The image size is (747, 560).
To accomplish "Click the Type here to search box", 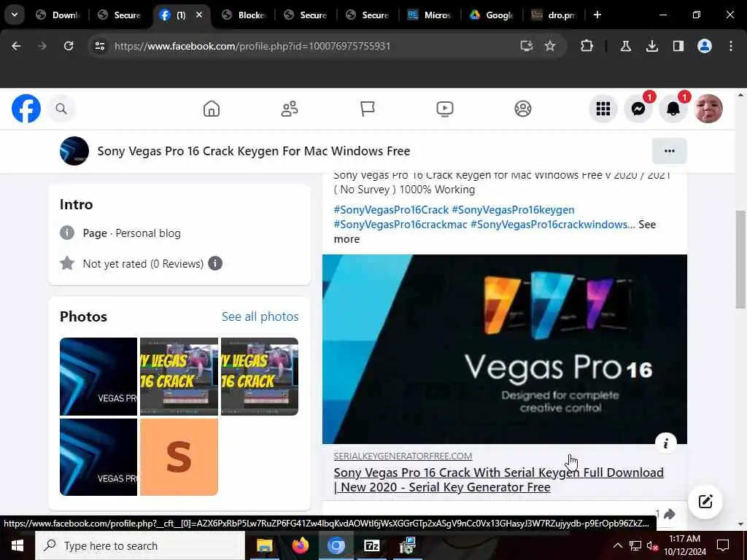I will click(x=140, y=545).
